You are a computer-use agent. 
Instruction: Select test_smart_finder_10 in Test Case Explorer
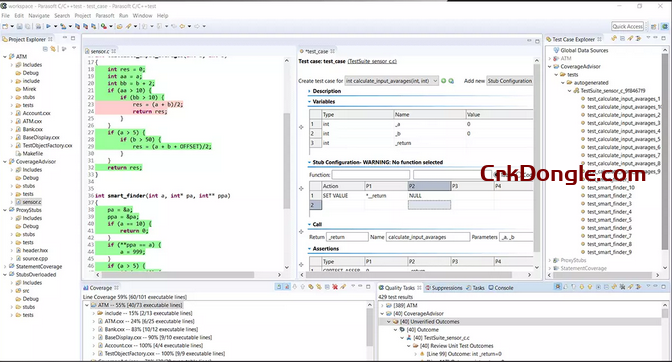tap(611, 188)
